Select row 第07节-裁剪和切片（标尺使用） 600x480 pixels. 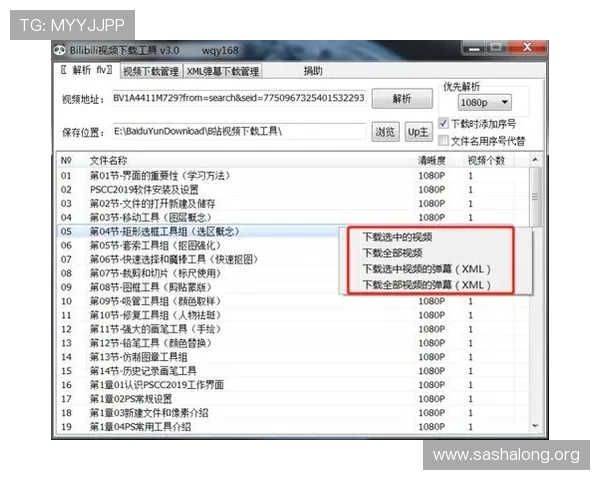pos(198,273)
